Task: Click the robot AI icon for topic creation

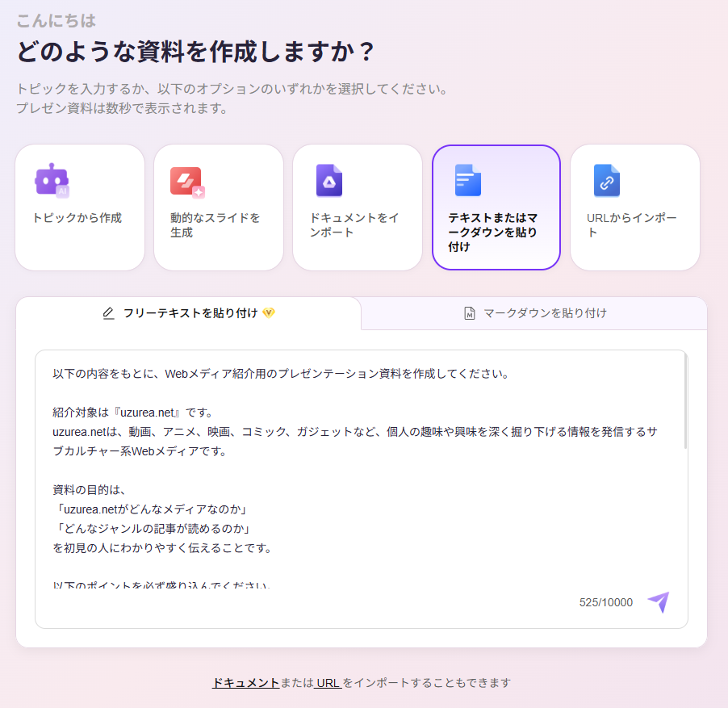Action: (x=52, y=180)
